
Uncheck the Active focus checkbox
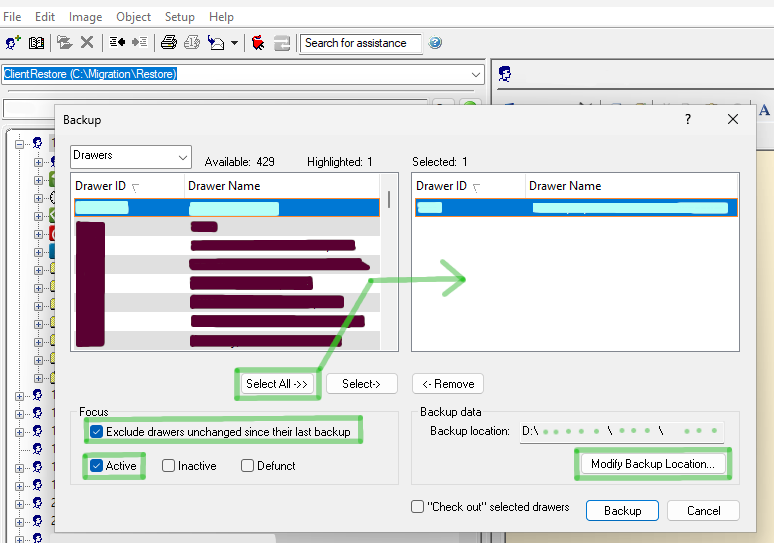[96, 465]
